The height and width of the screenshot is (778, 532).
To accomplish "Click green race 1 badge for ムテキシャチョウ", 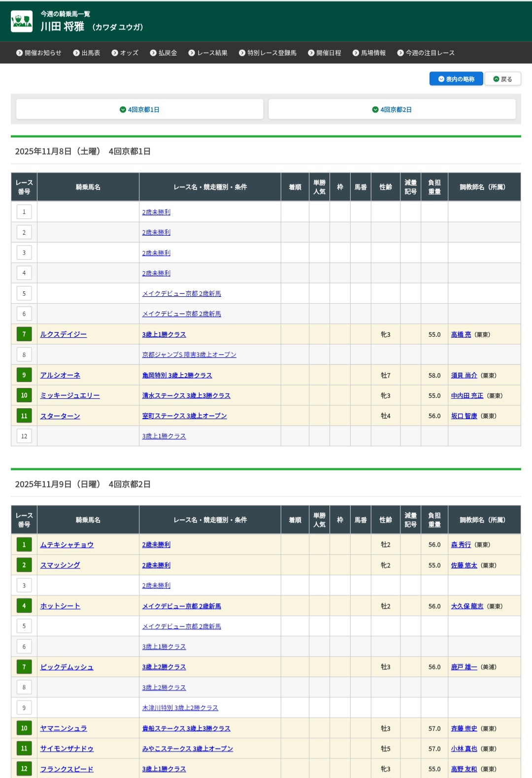I will pyautogui.click(x=24, y=545).
